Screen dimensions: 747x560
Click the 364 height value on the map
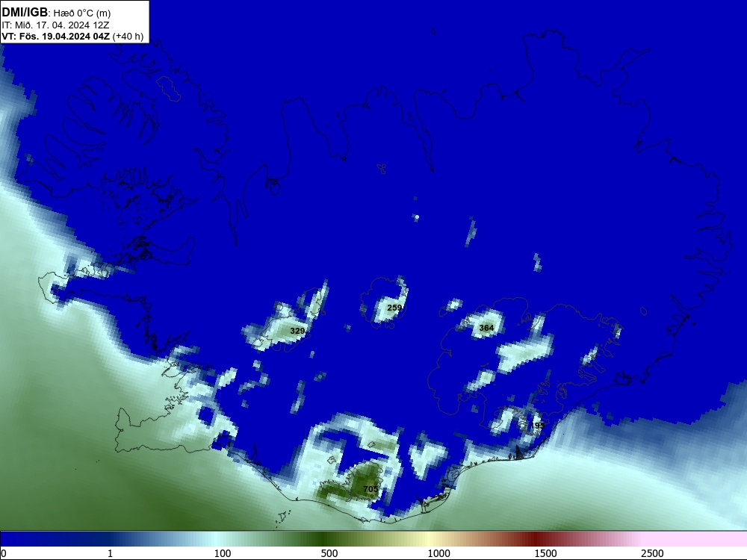(486, 328)
